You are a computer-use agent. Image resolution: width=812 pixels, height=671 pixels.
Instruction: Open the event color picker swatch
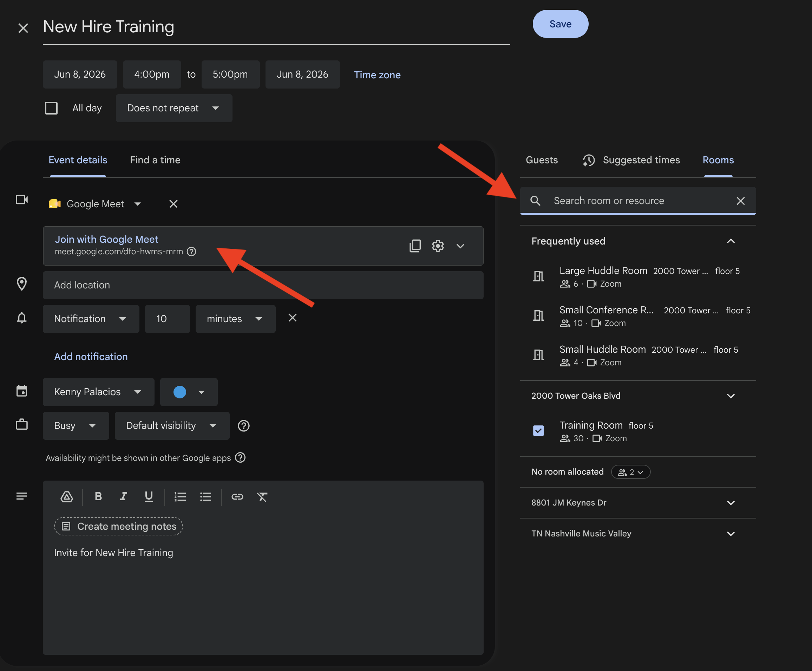(x=189, y=392)
